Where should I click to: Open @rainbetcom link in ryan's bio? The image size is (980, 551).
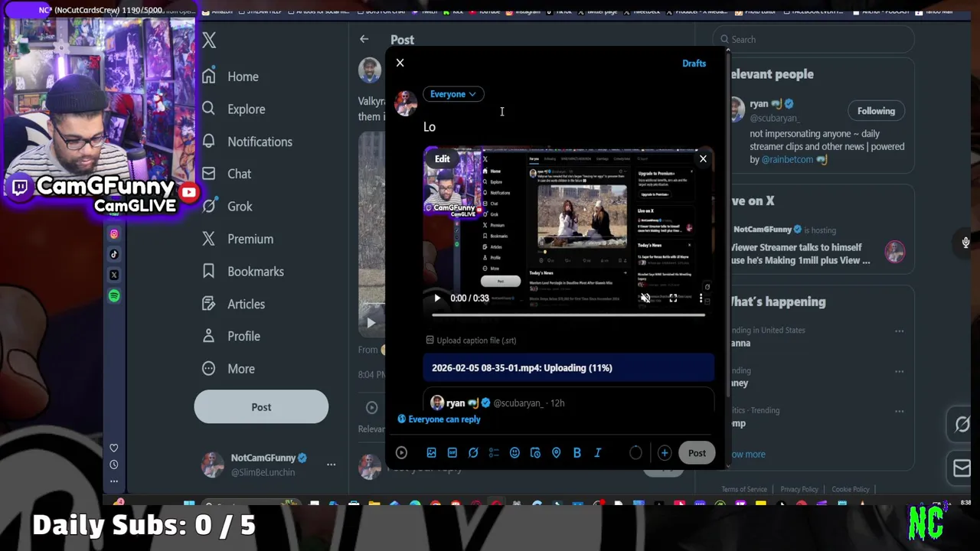coord(787,159)
